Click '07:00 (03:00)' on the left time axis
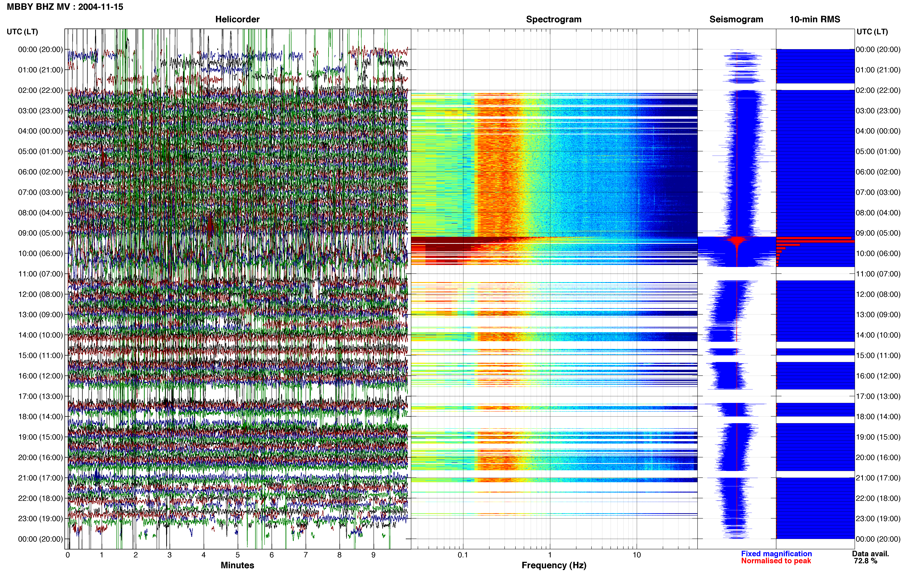Viewport: 924px width, 578px height. coord(41,192)
